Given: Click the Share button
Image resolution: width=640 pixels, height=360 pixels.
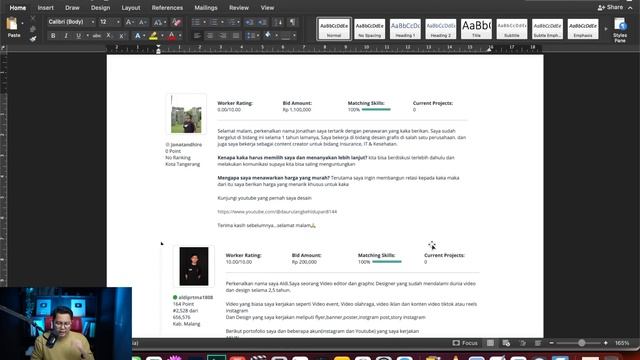Looking at the screenshot, I should pyautogui.click(x=610, y=7).
